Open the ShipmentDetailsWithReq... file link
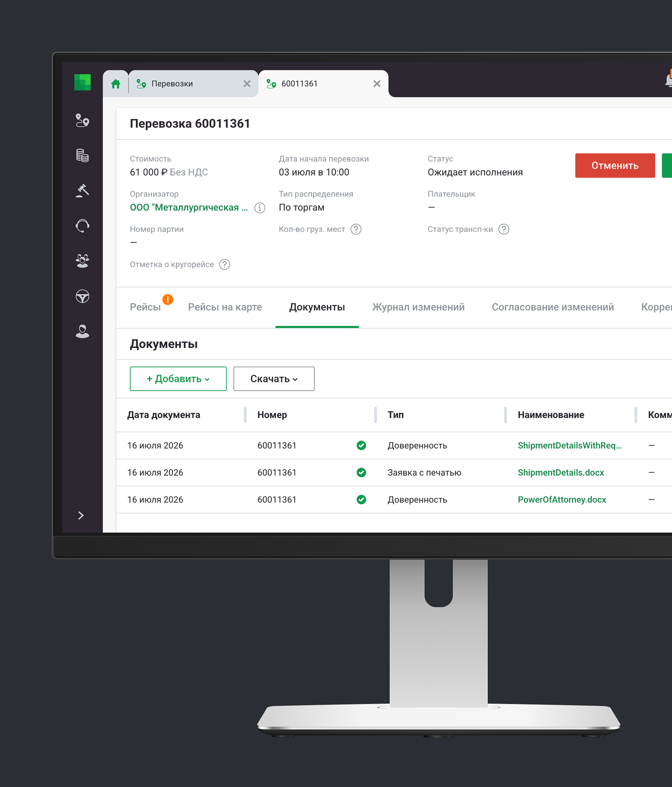Screen dimensions: 672x787 click(x=570, y=445)
